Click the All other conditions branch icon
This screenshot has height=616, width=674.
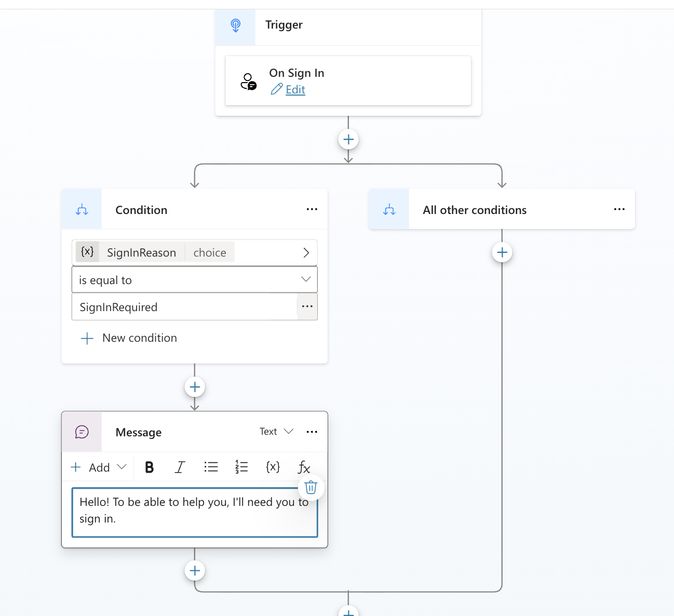pyautogui.click(x=389, y=210)
